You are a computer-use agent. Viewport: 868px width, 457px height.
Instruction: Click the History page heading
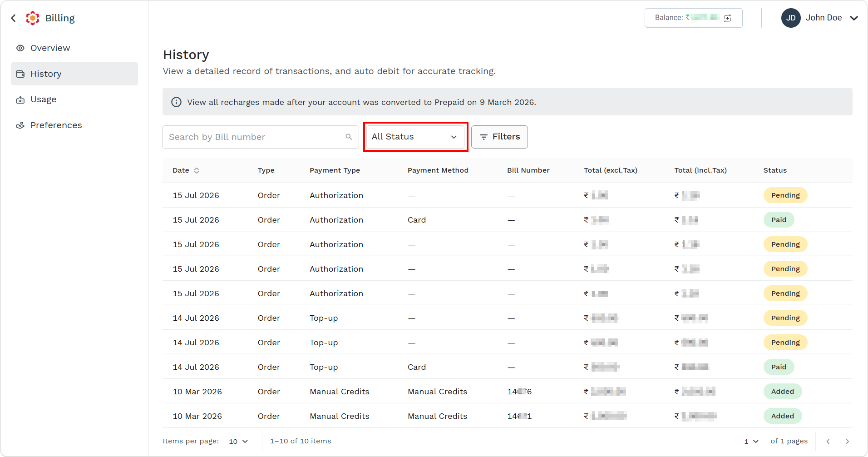click(186, 55)
